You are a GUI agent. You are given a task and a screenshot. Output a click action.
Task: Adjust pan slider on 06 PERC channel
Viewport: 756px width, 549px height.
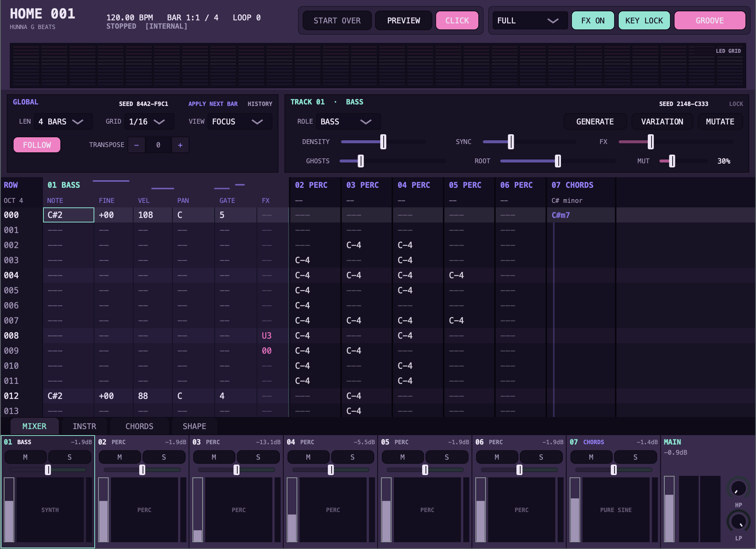[x=519, y=470]
